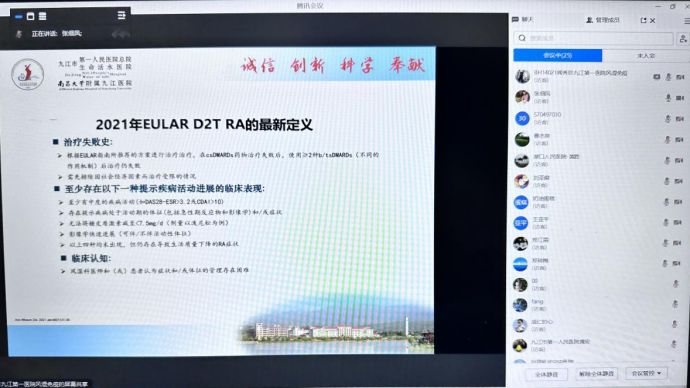Open the chat panel (聊天)
Image resolution: width=690 pixels, height=388 pixels.
pyautogui.click(x=523, y=20)
